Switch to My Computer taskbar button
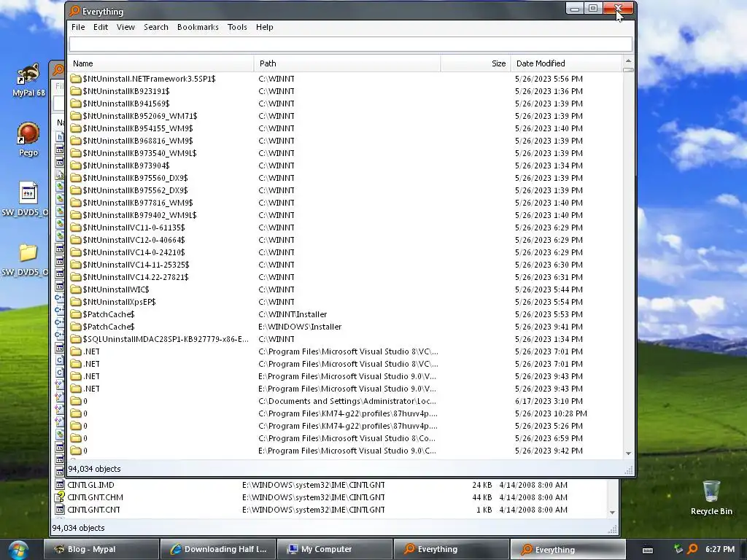The height and width of the screenshot is (560, 747). coord(334,549)
